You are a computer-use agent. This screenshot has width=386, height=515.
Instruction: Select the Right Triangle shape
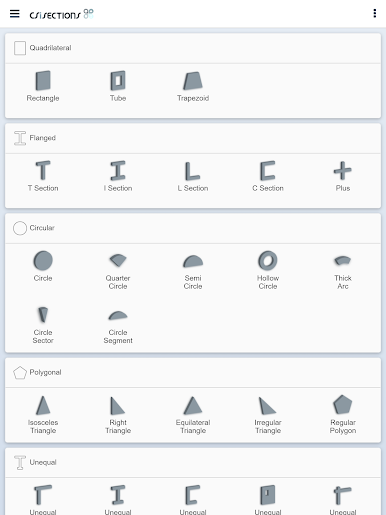(x=118, y=415)
